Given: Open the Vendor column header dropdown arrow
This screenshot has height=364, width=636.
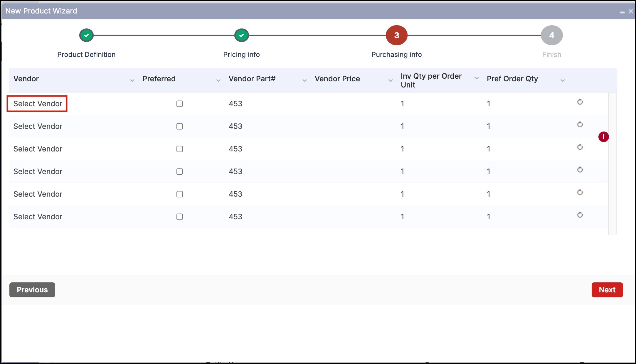Looking at the screenshot, I should pyautogui.click(x=132, y=80).
